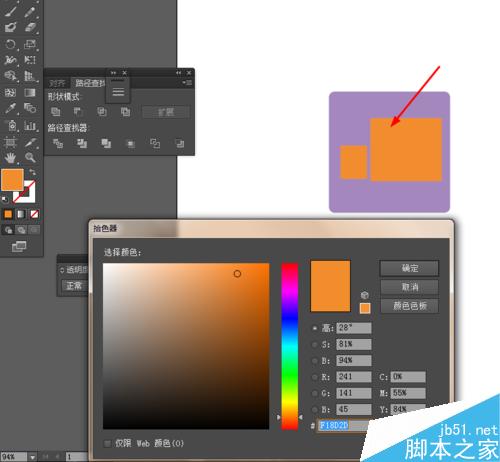This screenshot has height=462, width=500.
Task: Select the Rotate tool
Action: (11, 44)
